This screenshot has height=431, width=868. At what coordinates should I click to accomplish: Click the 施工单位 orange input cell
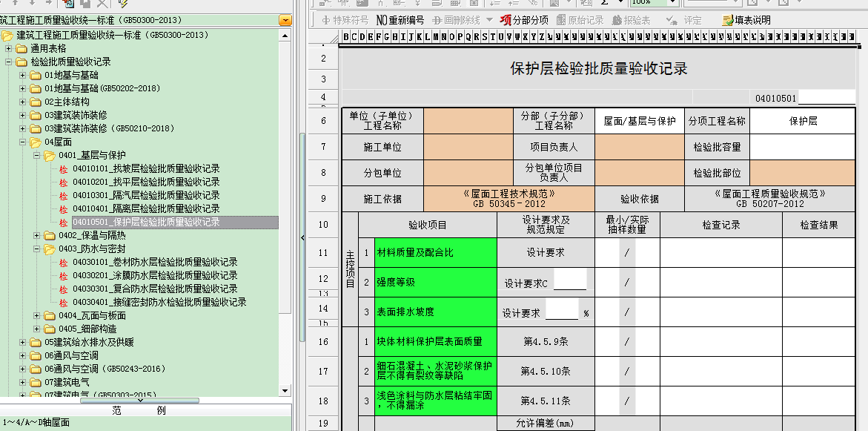468,147
